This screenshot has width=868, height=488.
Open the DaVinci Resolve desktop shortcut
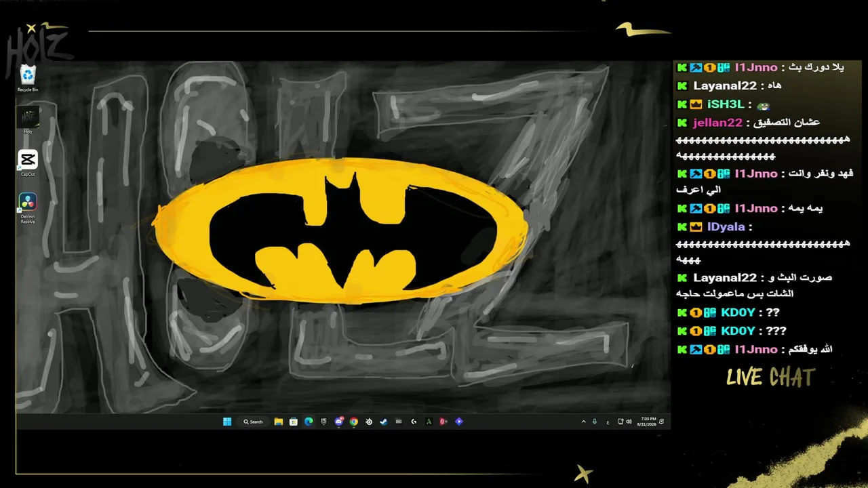pos(28,208)
